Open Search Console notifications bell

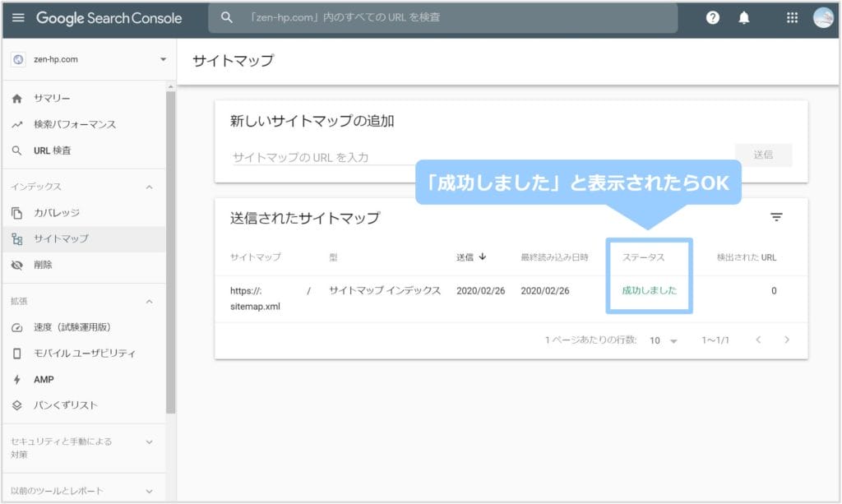coord(744,17)
